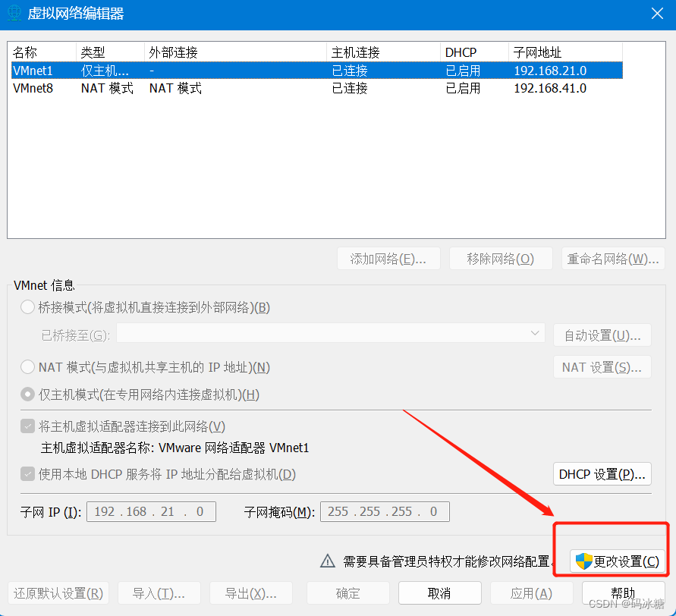Click VMnet1 type 仅主机... cell
676x616 pixels.
click(x=105, y=71)
